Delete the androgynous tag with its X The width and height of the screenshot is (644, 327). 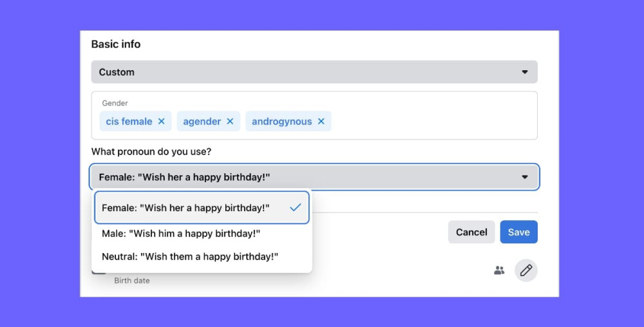tap(321, 122)
